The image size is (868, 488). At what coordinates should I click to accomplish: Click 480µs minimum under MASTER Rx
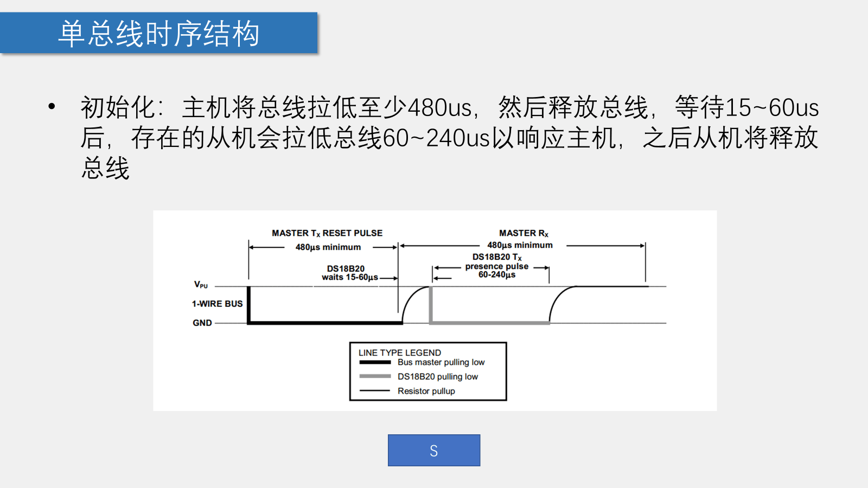click(520, 245)
